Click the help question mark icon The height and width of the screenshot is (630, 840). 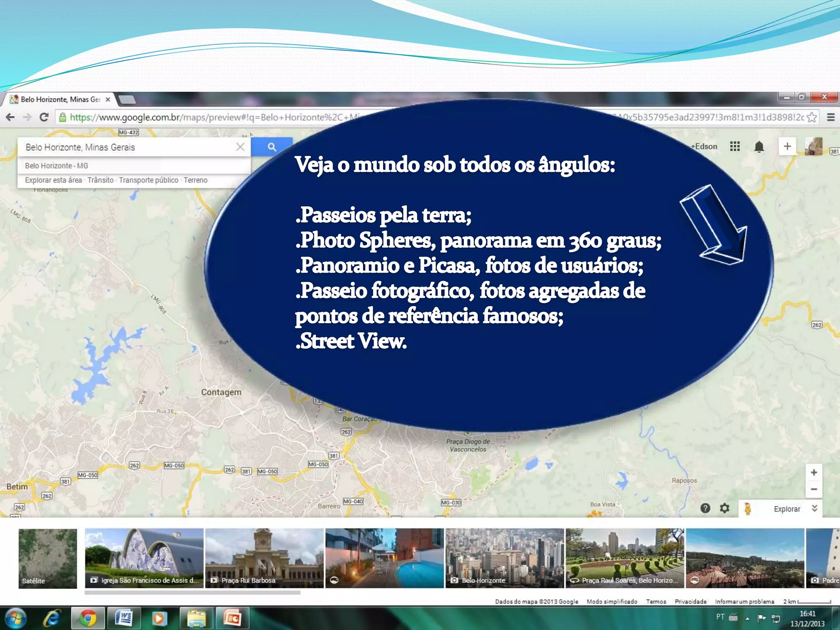click(x=705, y=509)
